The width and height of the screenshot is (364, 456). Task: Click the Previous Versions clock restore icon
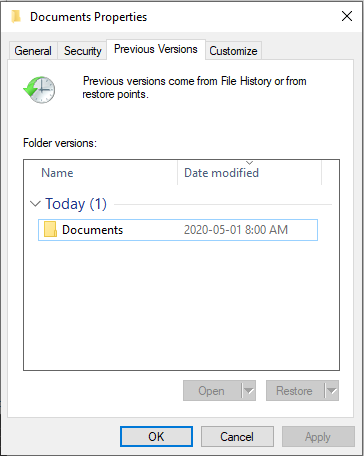click(x=39, y=89)
